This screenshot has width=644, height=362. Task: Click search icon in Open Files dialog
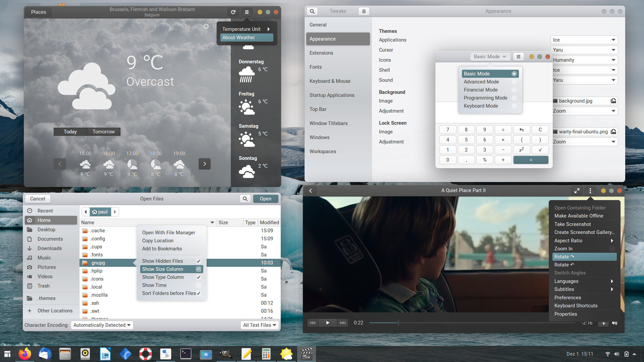click(245, 199)
